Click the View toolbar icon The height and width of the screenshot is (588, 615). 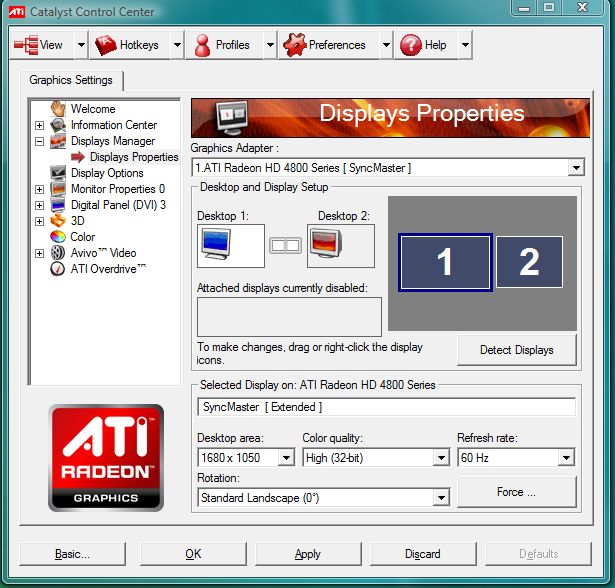click(x=26, y=45)
